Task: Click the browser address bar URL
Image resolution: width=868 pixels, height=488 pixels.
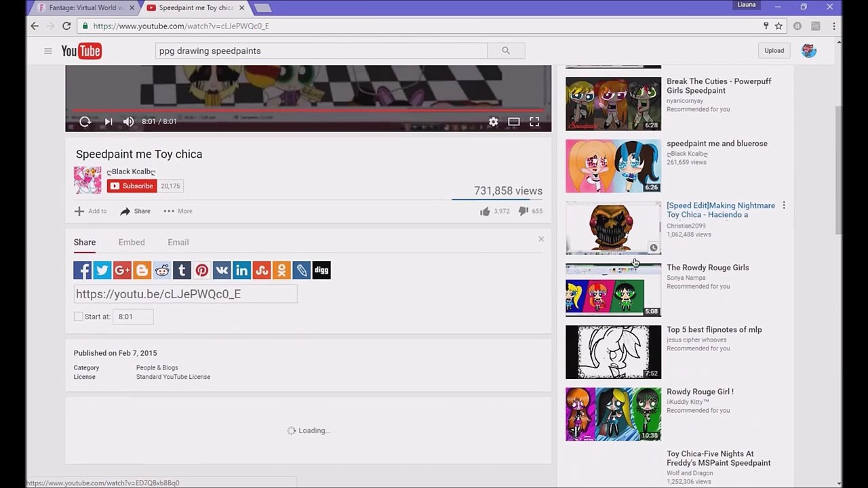Action: 181,26
